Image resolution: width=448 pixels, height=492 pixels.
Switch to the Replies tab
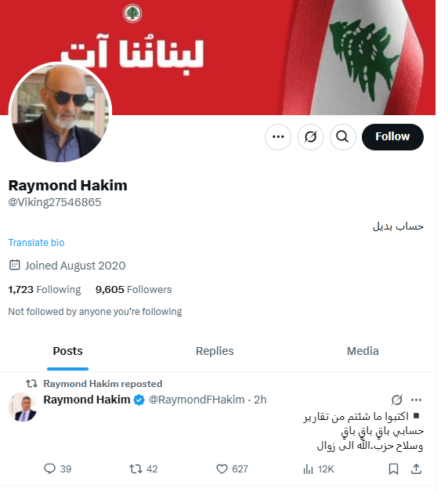pos(215,351)
